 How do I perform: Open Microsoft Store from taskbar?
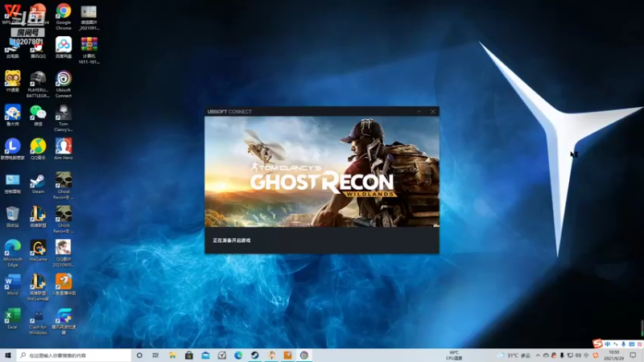click(189, 355)
